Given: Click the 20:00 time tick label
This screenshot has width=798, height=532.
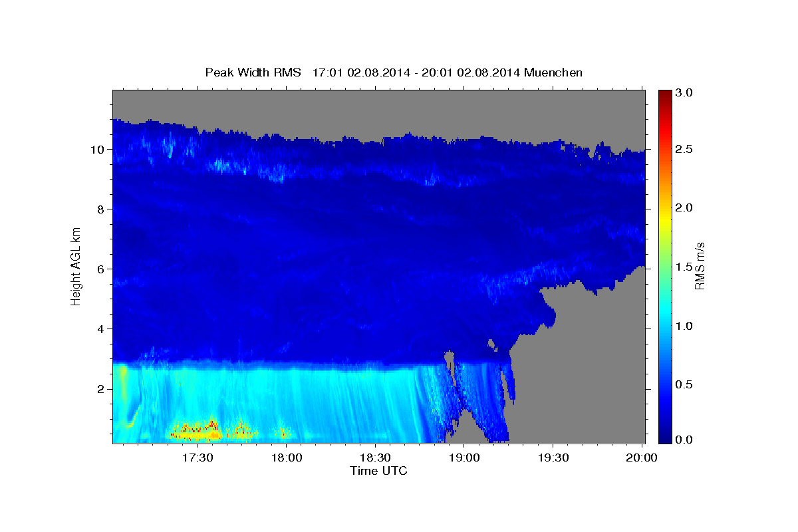Looking at the screenshot, I should (642, 458).
